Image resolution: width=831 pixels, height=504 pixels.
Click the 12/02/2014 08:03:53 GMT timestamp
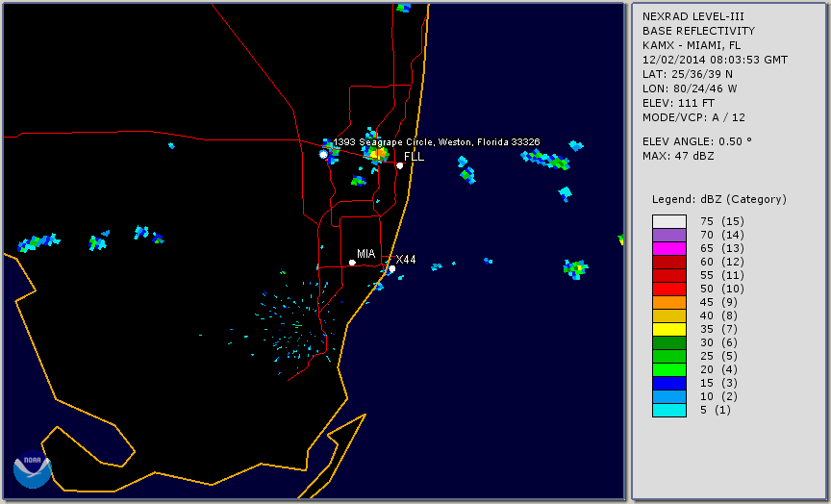click(715, 60)
